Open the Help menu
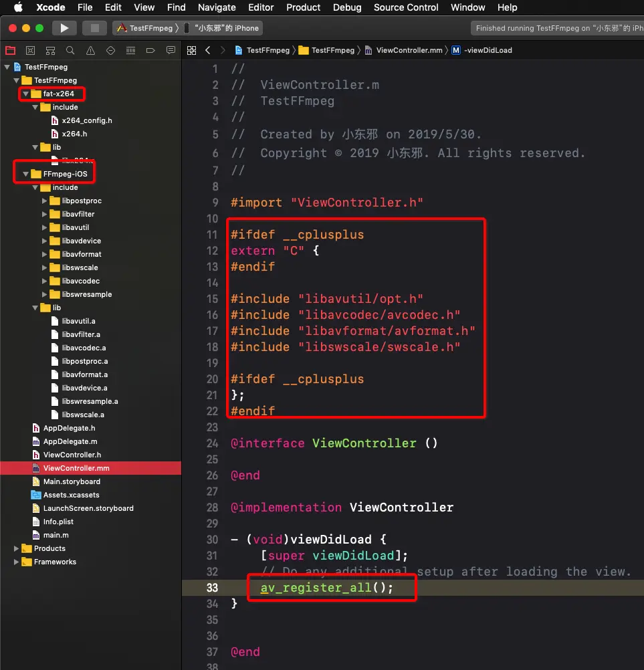The height and width of the screenshot is (670, 644). pos(508,7)
